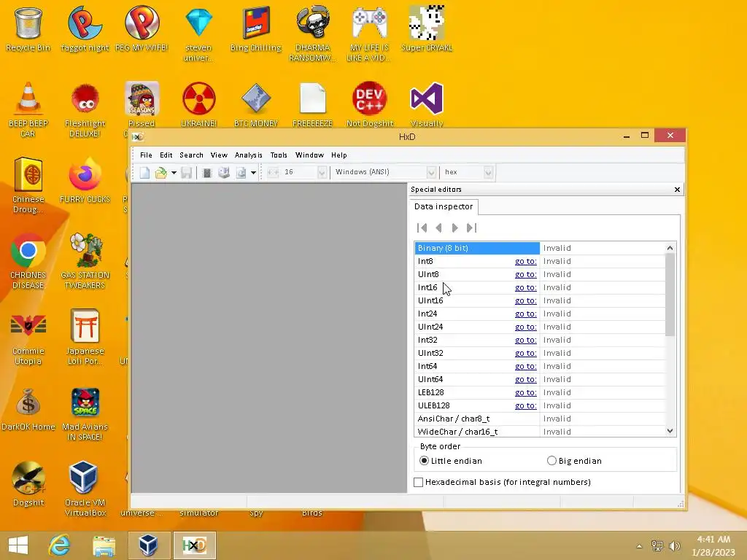Screen dimensions: 747x560
Task: Jump to last byte in Data inspector
Action: click(472, 227)
